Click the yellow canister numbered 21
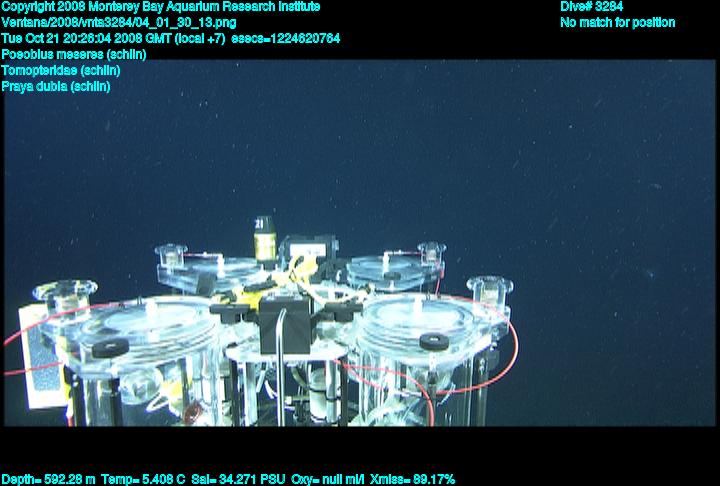 [265, 239]
